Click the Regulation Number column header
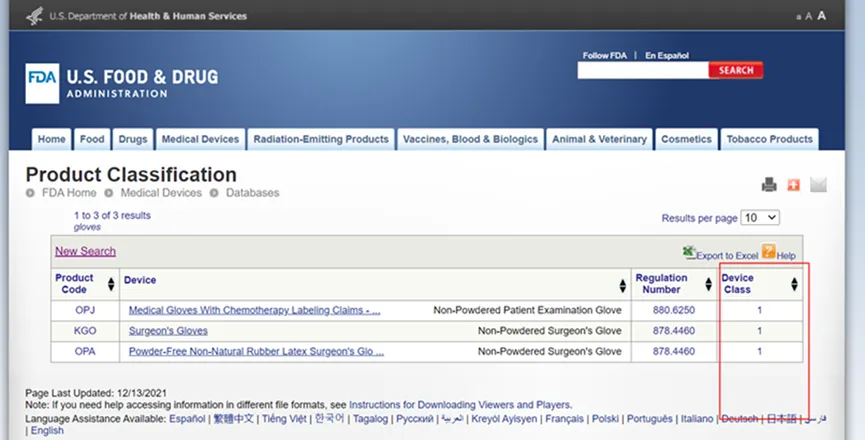Screen dimensions: 865x440 (661, 284)
